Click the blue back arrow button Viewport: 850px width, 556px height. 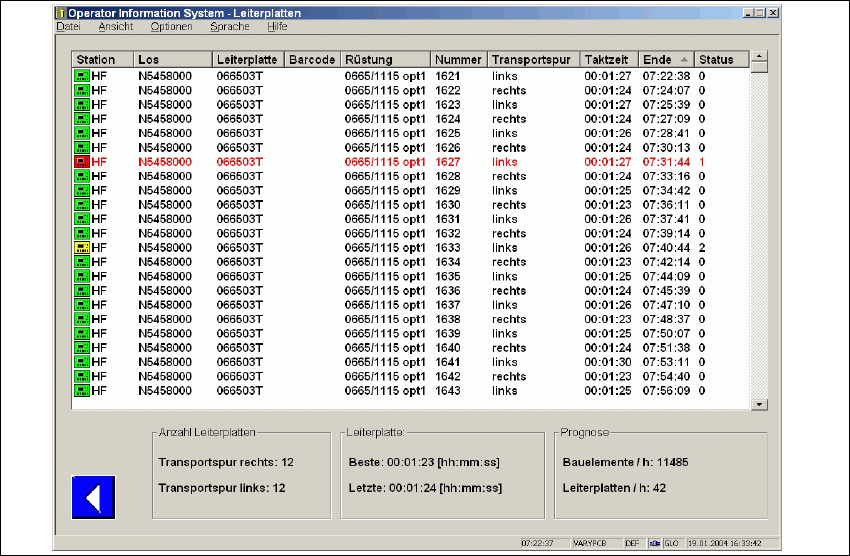[x=94, y=497]
